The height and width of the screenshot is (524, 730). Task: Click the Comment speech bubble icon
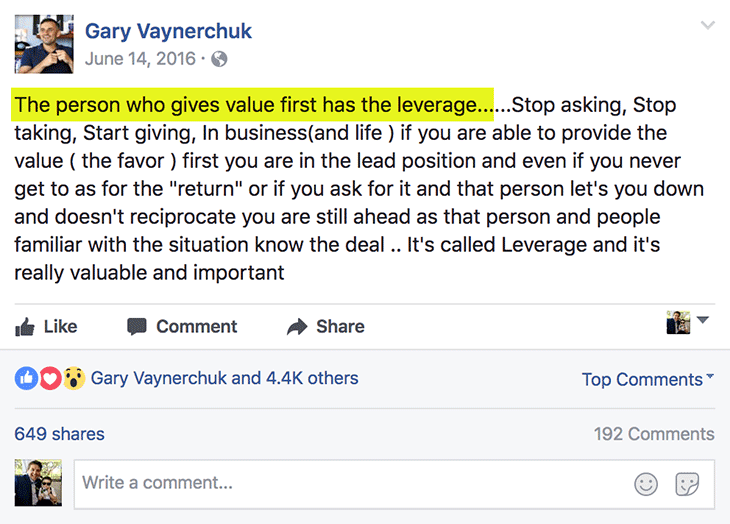[x=137, y=326]
